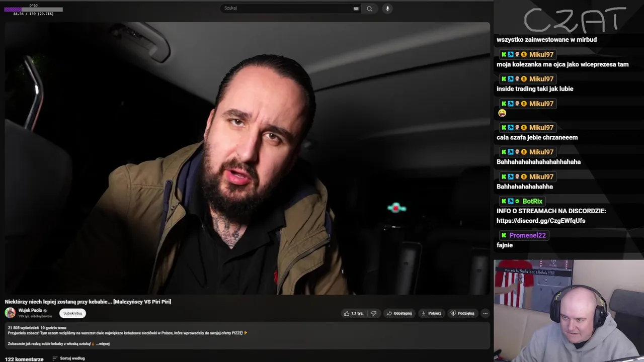Click the prąd progress bar overlay

(x=33, y=10)
